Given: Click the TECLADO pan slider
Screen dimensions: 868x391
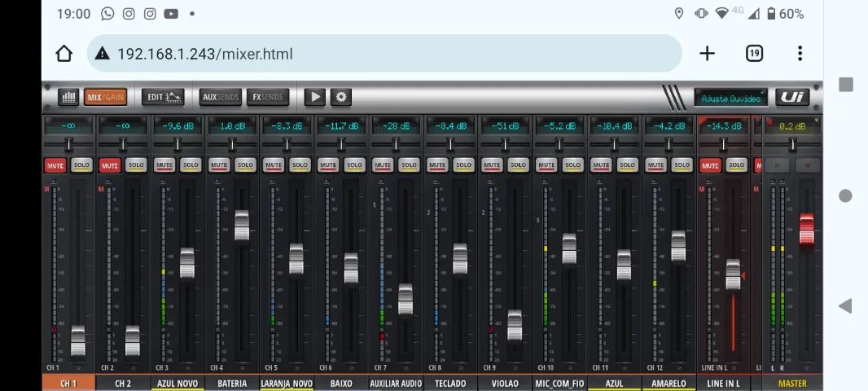Looking at the screenshot, I should click(450, 144).
